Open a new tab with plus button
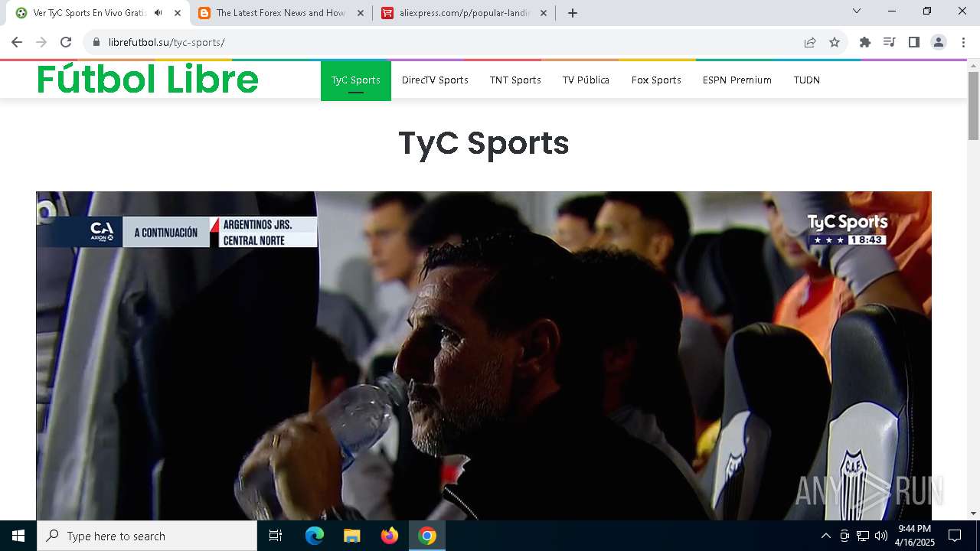980x551 pixels. click(x=573, y=13)
